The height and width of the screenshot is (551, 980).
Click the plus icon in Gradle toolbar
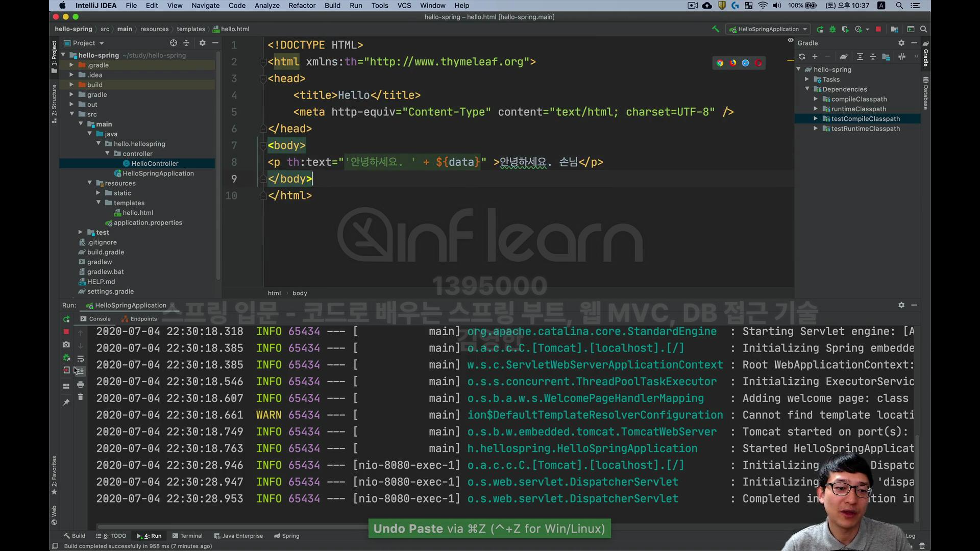click(x=815, y=57)
